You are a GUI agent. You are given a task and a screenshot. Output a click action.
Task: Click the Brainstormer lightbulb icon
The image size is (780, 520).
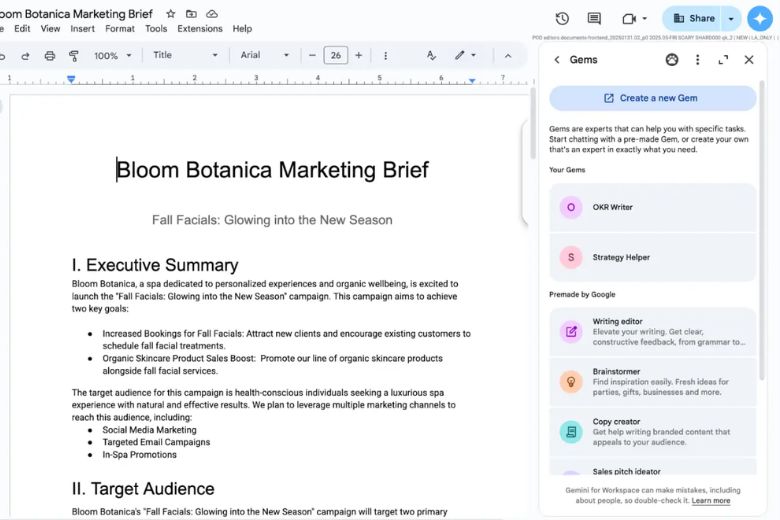tap(571, 382)
